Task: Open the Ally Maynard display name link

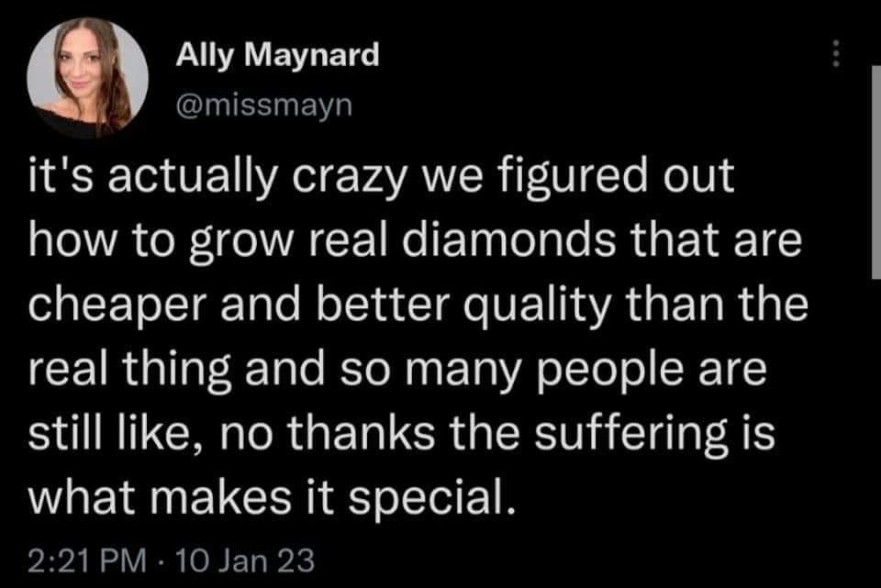Action: tap(276, 56)
